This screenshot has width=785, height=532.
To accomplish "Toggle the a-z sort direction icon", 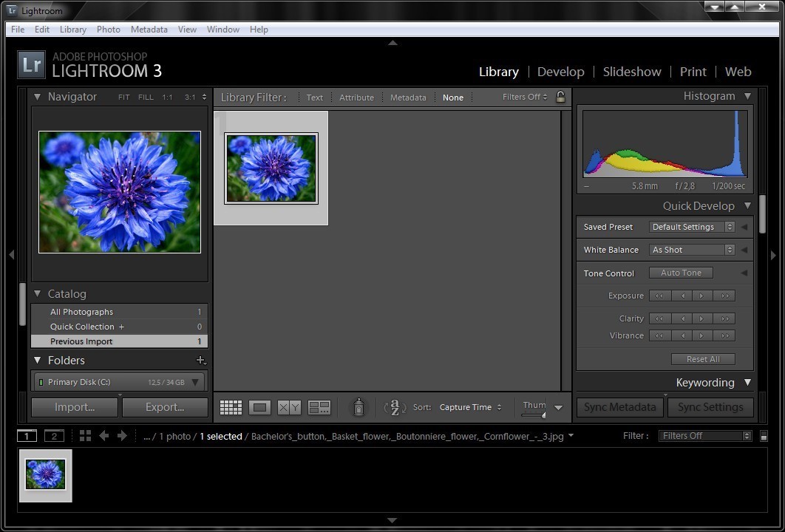I will 395,407.
